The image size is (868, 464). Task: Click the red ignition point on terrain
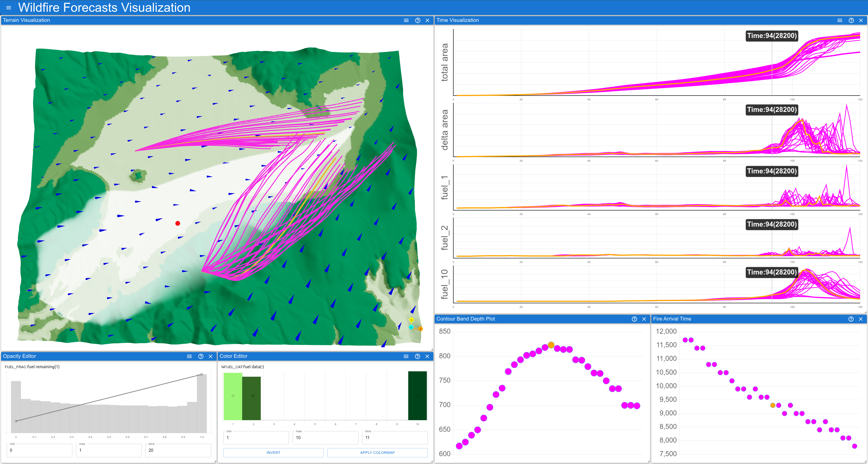[178, 223]
